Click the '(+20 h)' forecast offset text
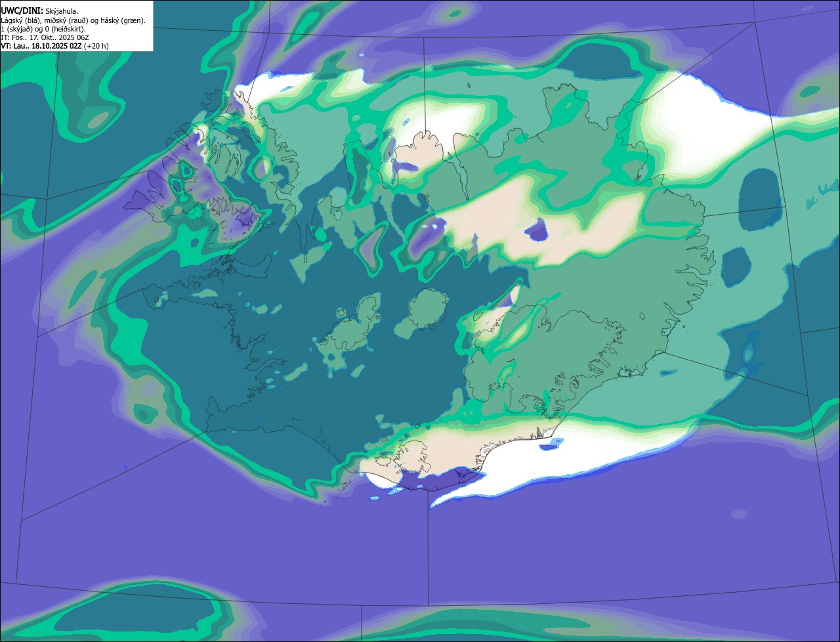840x642 pixels. coord(96,46)
